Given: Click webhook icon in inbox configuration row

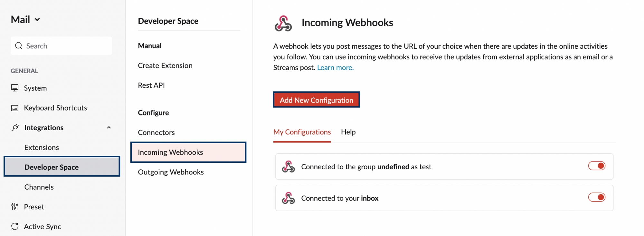Looking at the screenshot, I should (x=289, y=198).
